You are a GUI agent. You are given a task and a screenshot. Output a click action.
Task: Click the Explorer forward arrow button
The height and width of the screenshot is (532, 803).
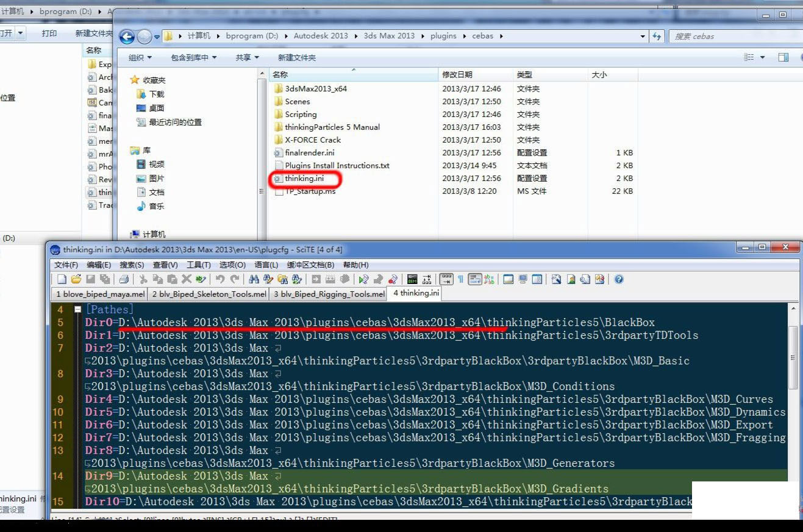tap(144, 37)
